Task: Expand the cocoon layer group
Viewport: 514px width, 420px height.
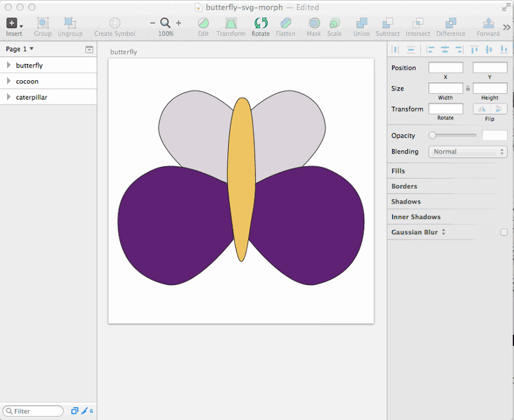Action: click(8, 82)
